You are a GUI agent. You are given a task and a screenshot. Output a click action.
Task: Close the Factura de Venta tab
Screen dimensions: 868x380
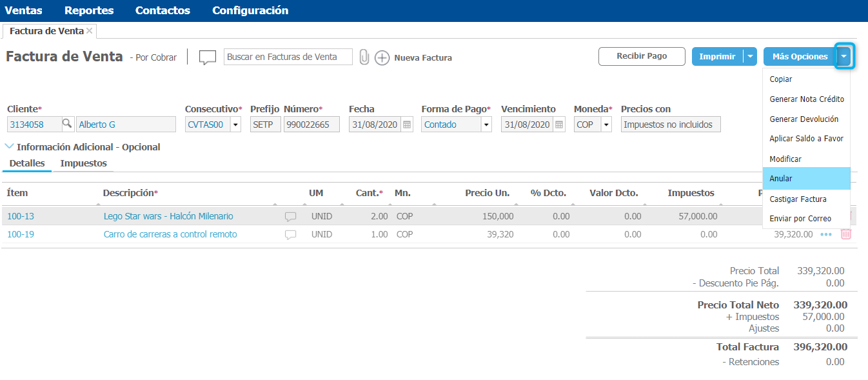pyautogui.click(x=90, y=31)
